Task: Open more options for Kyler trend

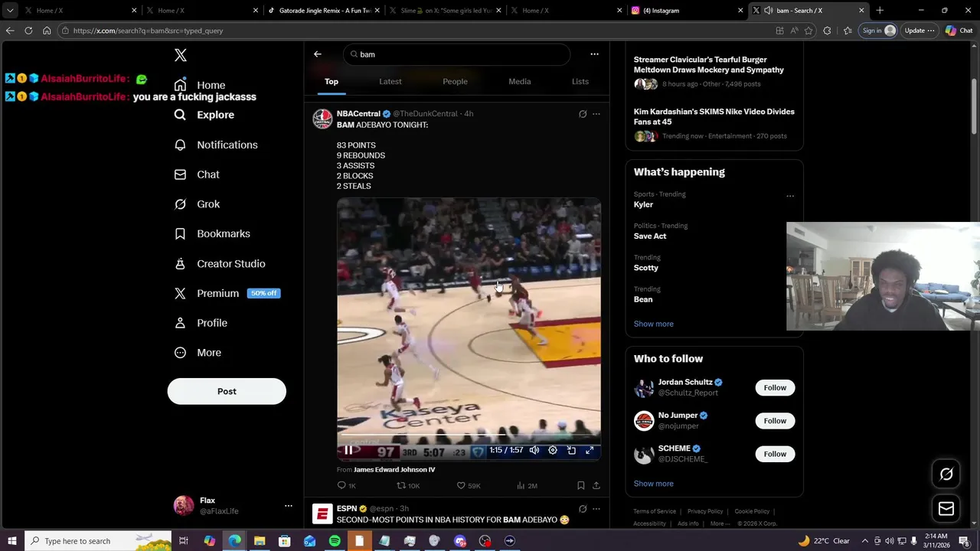Action: [x=790, y=196]
